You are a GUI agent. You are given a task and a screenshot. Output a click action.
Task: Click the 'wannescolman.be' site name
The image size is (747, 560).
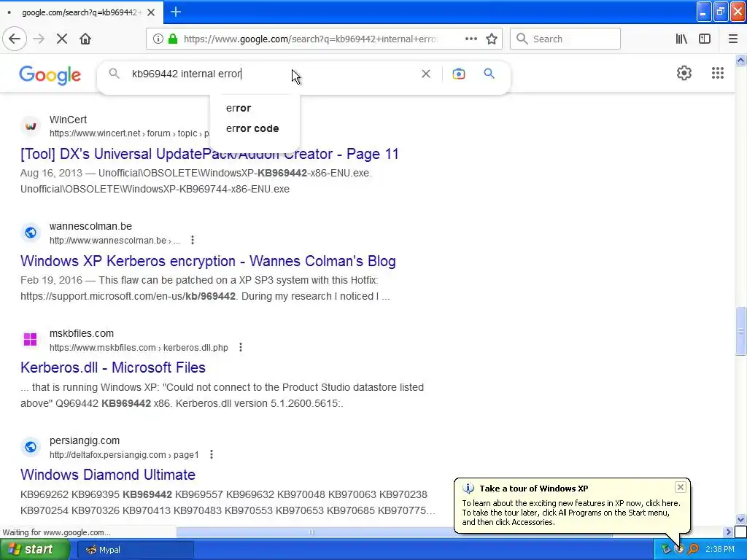pos(90,227)
